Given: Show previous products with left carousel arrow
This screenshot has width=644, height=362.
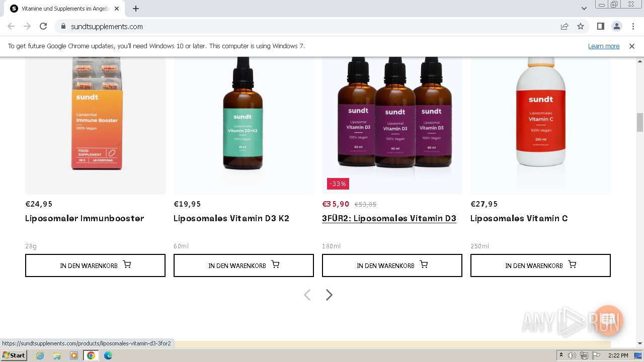Looking at the screenshot, I should (307, 295).
